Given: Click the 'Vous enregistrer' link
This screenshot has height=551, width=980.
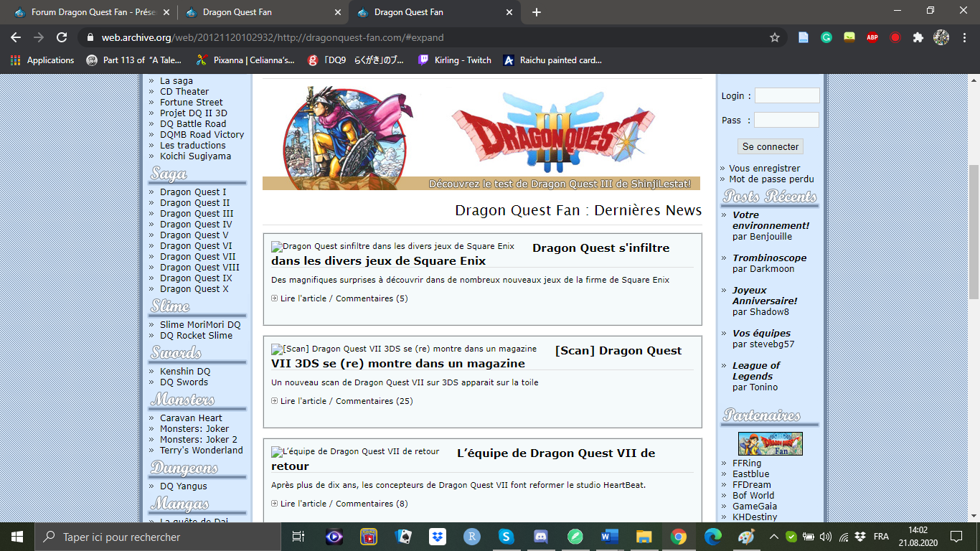Looking at the screenshot, I should 765,169.
